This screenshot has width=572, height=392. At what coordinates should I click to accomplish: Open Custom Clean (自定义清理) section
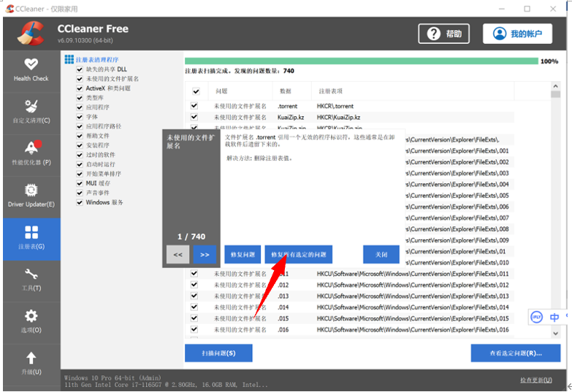[x=31, y=112]
